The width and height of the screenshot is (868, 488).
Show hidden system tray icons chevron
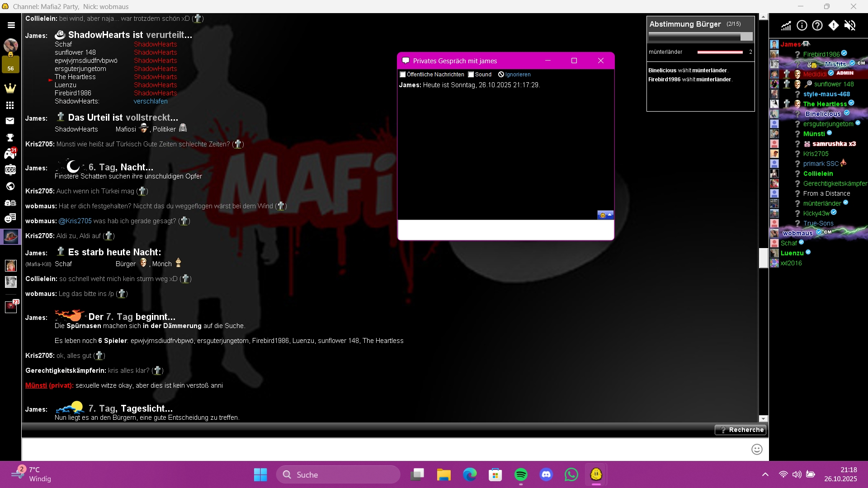(x=765, y=474)
